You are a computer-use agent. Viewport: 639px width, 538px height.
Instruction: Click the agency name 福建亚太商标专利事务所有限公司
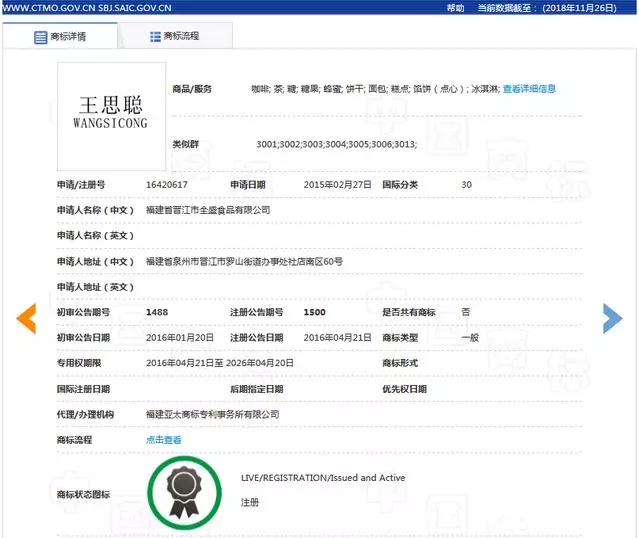pyautogui.click(x=212, y=414)
